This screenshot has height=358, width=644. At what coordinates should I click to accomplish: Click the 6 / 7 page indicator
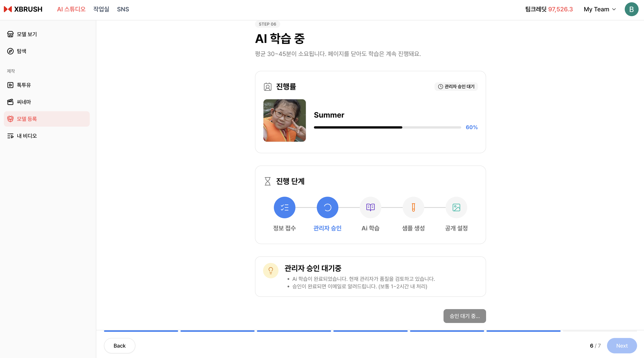tap(595, 345)
